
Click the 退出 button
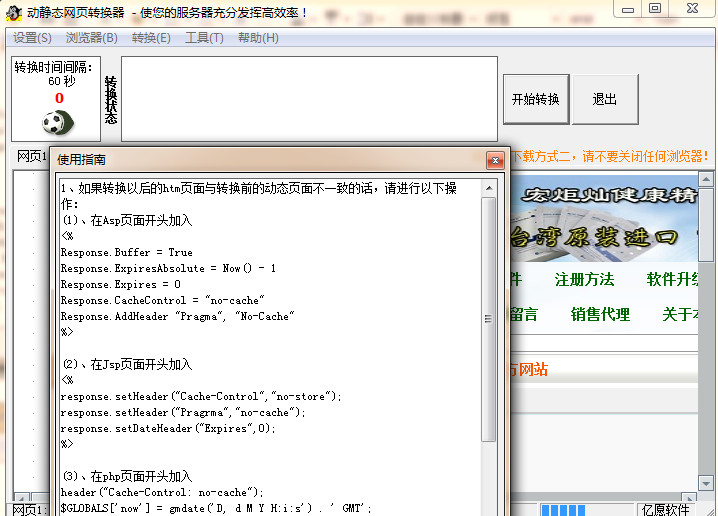[x=605, y=100]
